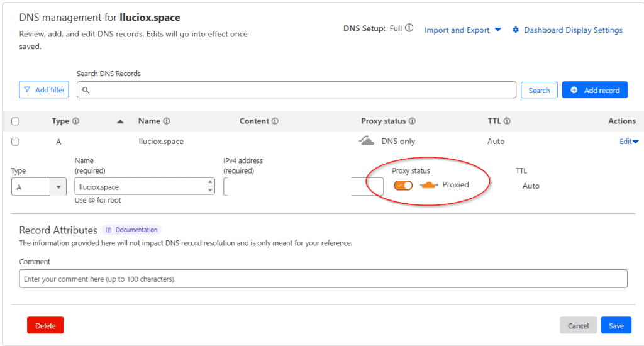Screen dimensions: 644x346
Task: Click the DNS Setup info icon
Action: tap(409, 28)
